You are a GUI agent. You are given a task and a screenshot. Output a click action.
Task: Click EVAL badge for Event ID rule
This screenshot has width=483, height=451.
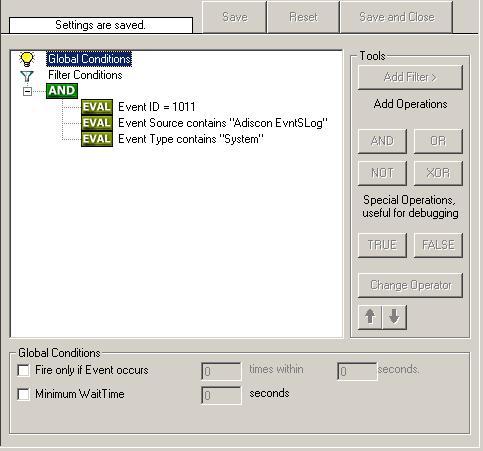(97, 107)
